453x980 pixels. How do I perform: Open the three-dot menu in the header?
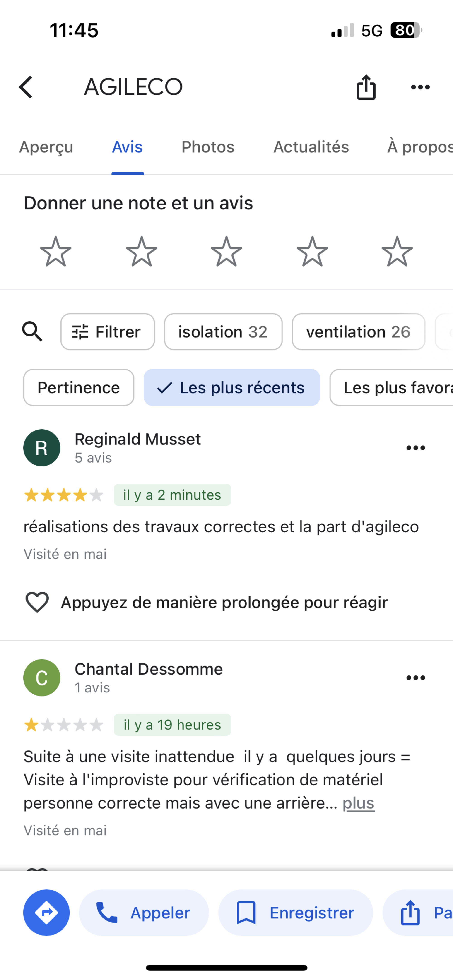point(420,87)
